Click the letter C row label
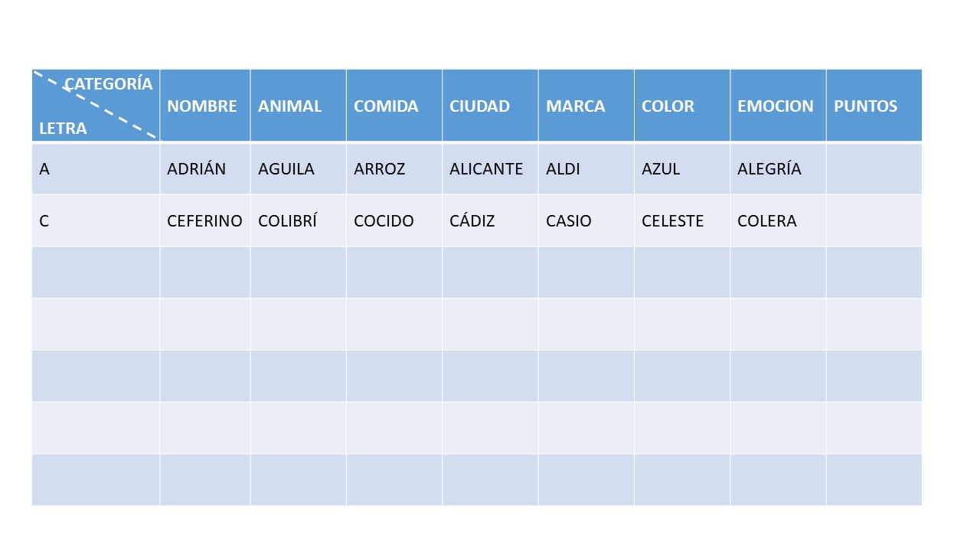980x551 pixels. tap(96, 220)
